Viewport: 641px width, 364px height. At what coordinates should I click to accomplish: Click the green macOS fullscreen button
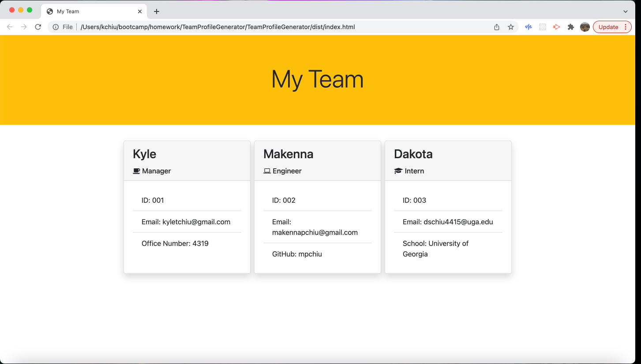pos(30,10)
